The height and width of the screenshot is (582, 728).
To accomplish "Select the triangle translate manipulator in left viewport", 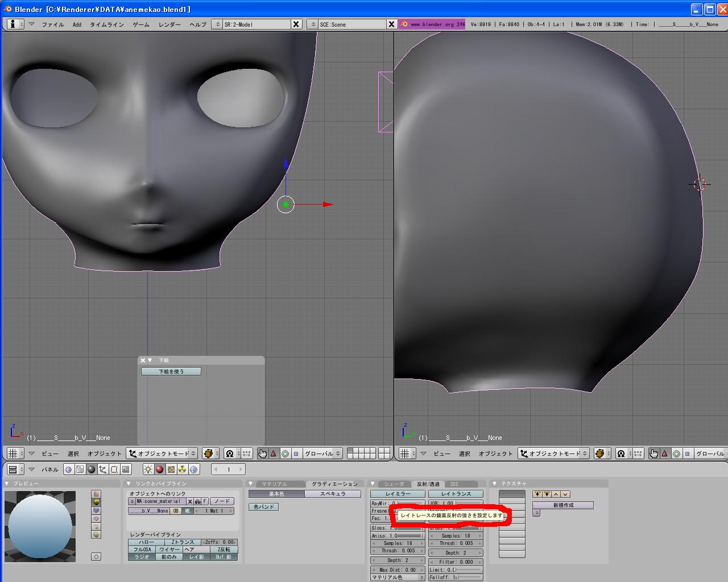I will (274, 454).
